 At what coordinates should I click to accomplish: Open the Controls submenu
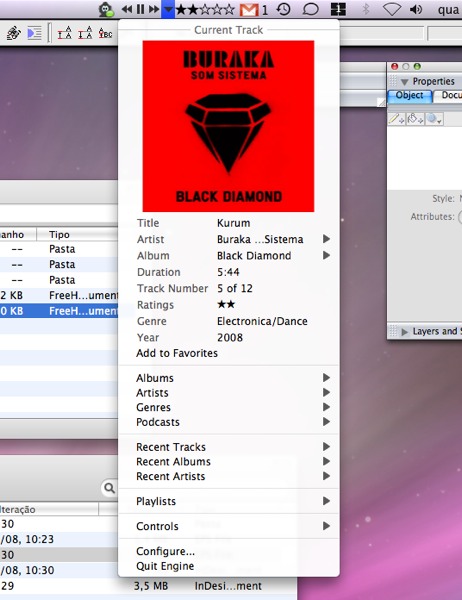229,526
